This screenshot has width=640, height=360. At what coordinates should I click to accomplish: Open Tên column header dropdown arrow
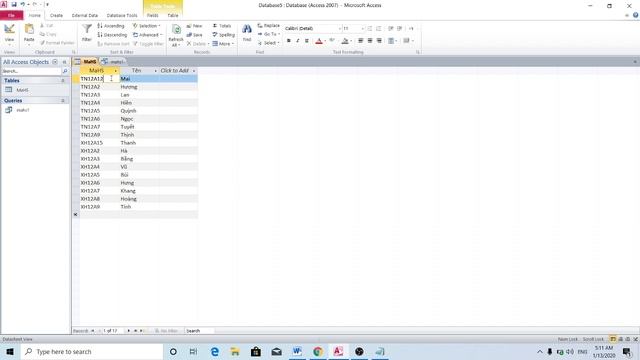[156, 71]
